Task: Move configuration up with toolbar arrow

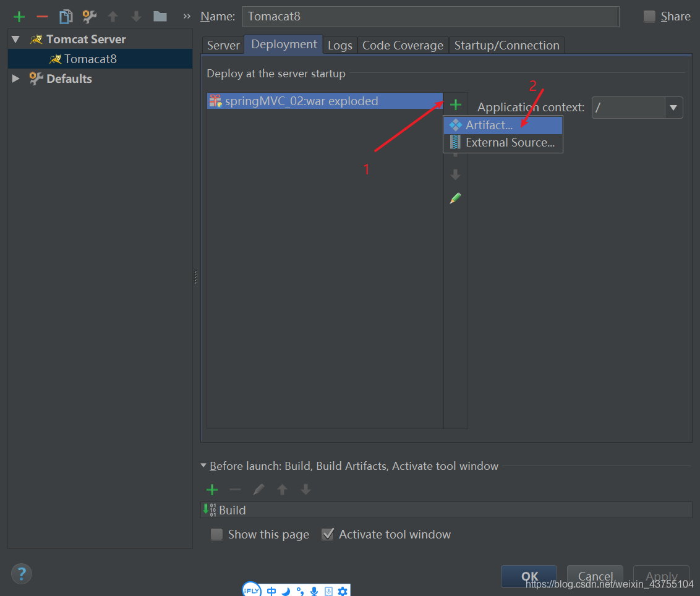Action: [113, 17]
